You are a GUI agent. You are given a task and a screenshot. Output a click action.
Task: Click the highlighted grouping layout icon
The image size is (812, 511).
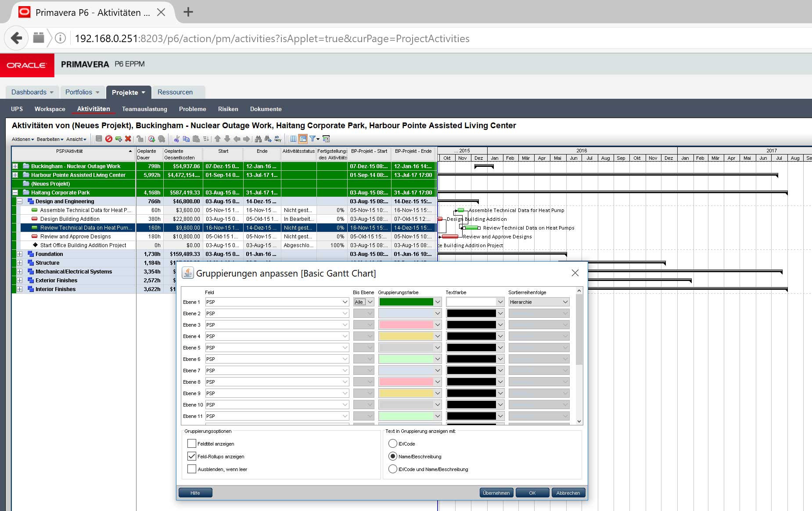pyautogui.click(x=303, y=139)
